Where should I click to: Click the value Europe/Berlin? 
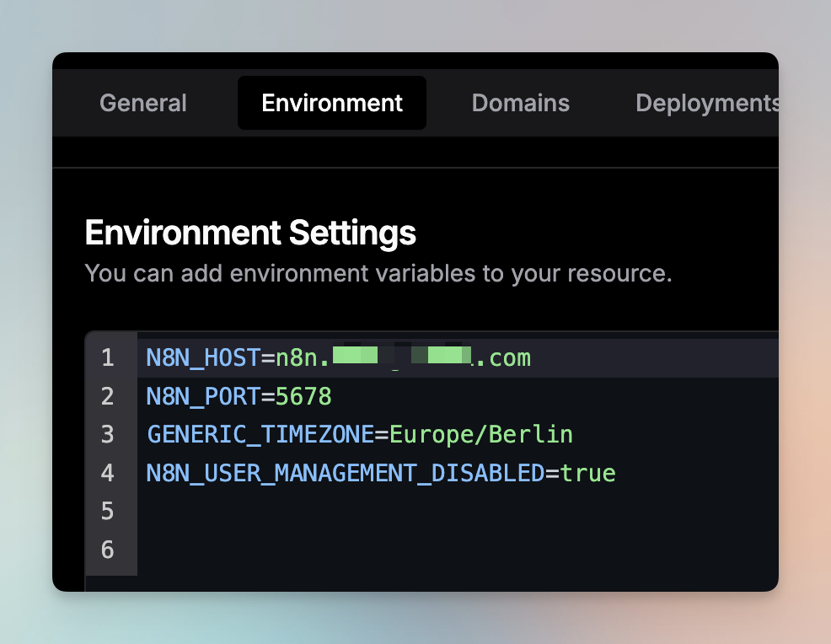[481, 435]
